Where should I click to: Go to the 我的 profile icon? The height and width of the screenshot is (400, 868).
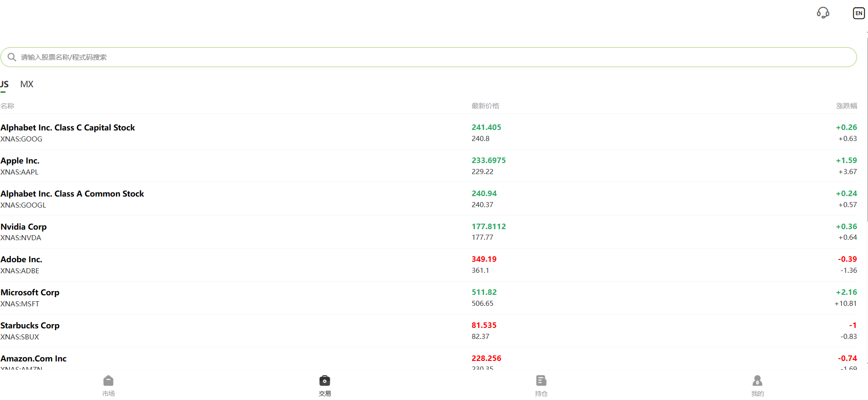pyautogui.click(x=757, y=385)
